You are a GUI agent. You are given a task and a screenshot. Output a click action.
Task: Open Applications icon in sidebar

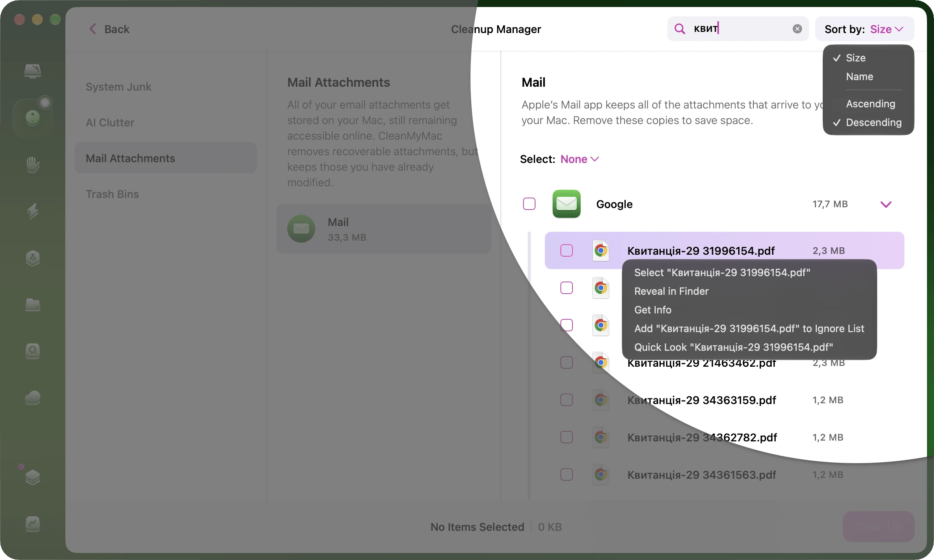click(33, 258)
